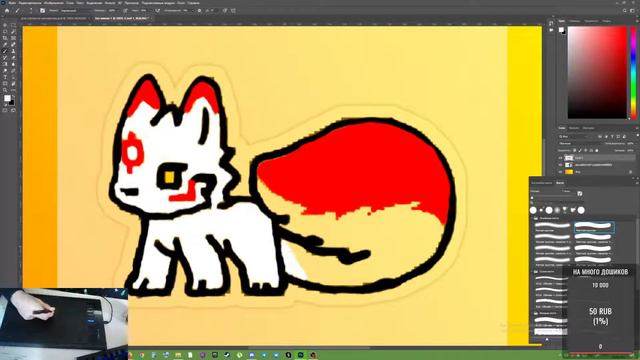Click the foreground color swatch in toolbox
The width and height of the screenshot is (640, 360).
pos(7,98)
